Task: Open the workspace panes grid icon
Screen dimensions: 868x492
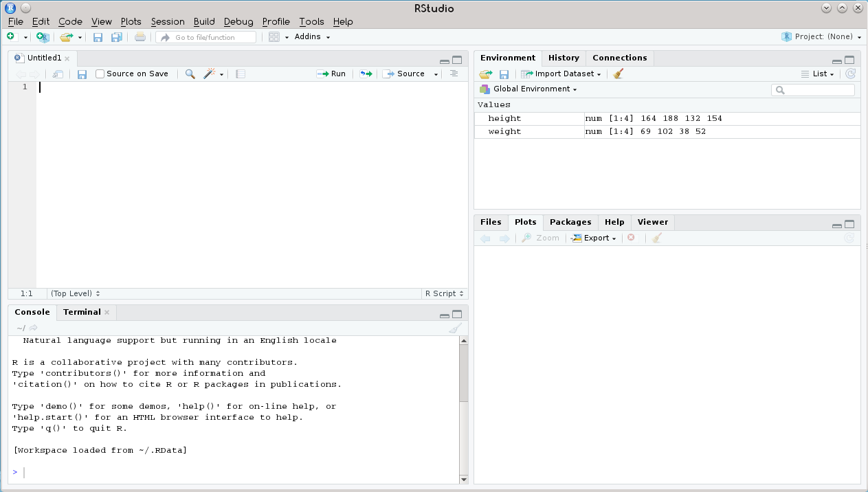Action: point(274,37)
